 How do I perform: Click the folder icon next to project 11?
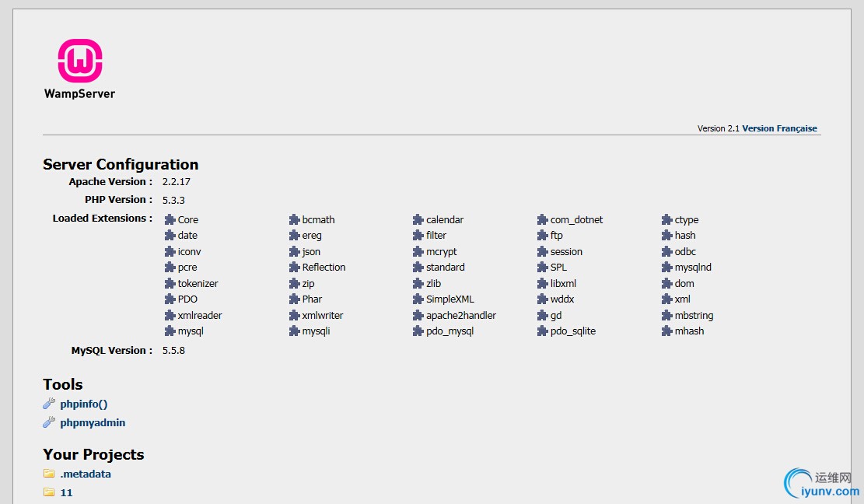click(49, 492)
